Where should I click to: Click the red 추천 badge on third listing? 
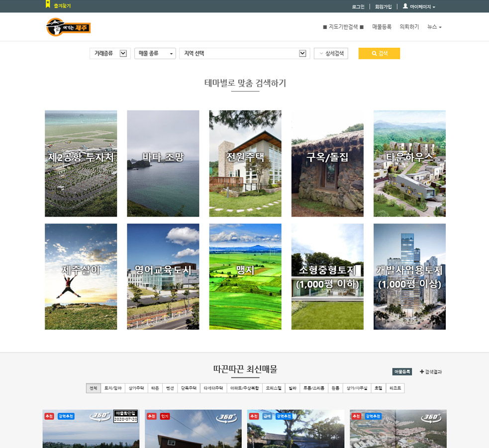click(x=254, y=416)
